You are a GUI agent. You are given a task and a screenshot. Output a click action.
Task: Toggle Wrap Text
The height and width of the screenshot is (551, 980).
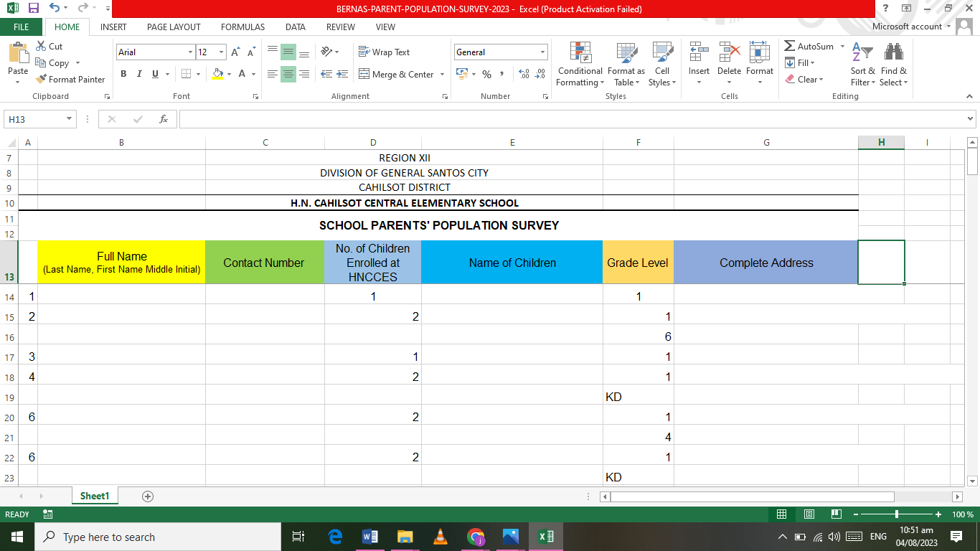(384, 52)
